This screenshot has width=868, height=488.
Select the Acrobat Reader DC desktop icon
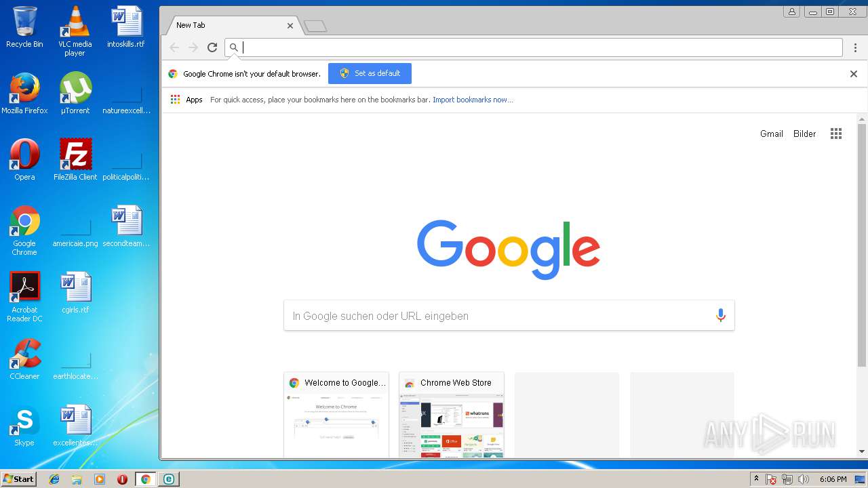(x=24, y=297)
